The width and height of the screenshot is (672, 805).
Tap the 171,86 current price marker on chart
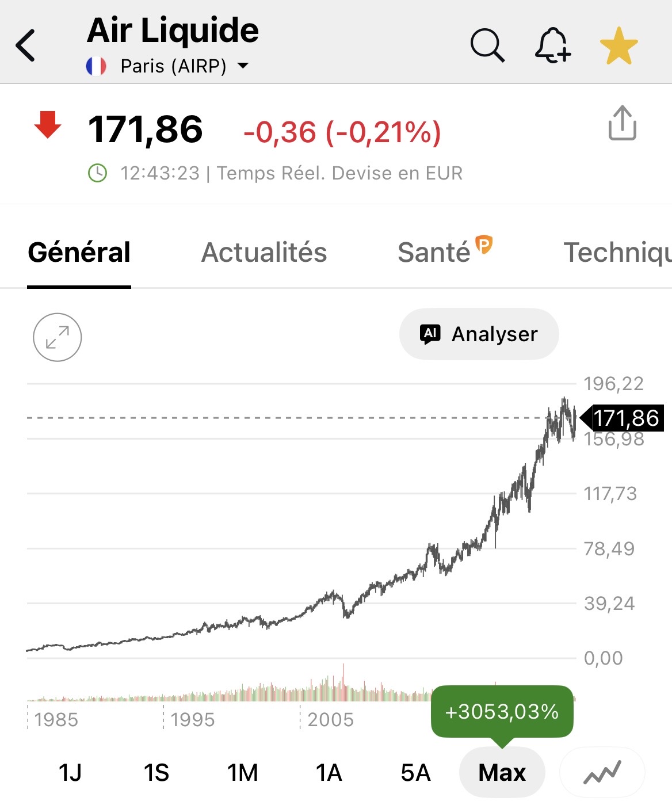(625, 418)
